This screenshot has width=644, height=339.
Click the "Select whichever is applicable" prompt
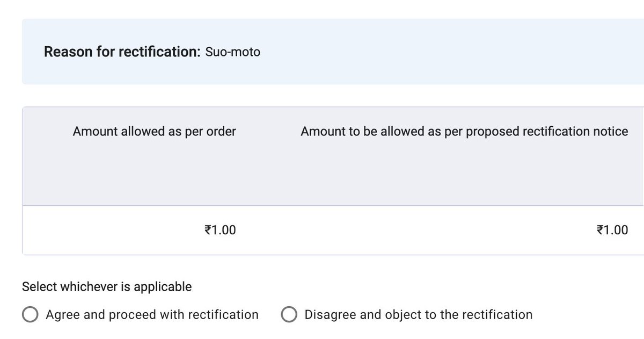click(106, 287)
